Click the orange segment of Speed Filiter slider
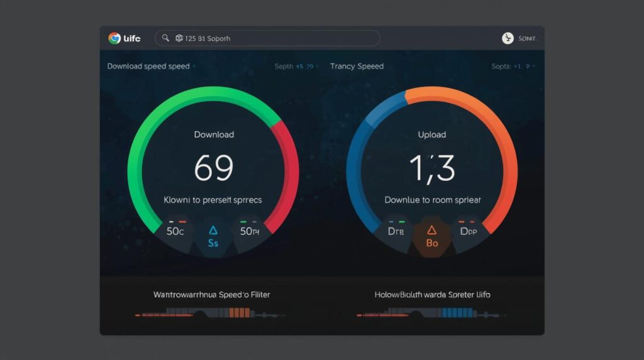Screen dimensions: 644x360 (x=239, y=313)
